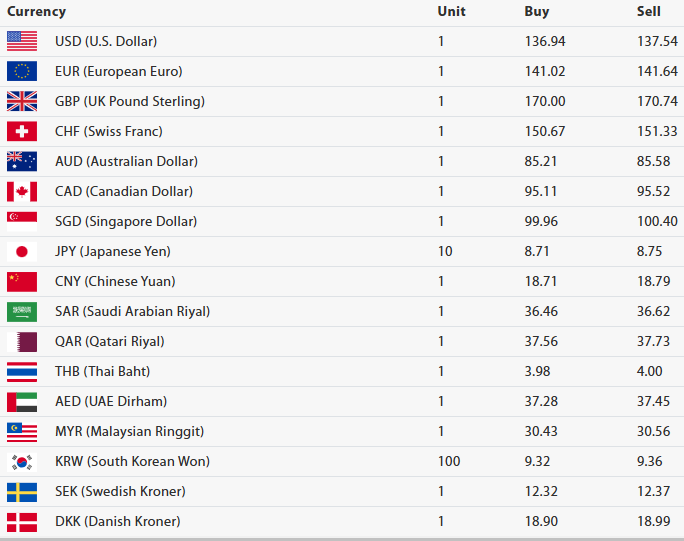Click the United States flag icon
Screen dimensions: 684x541
[22, 41]
